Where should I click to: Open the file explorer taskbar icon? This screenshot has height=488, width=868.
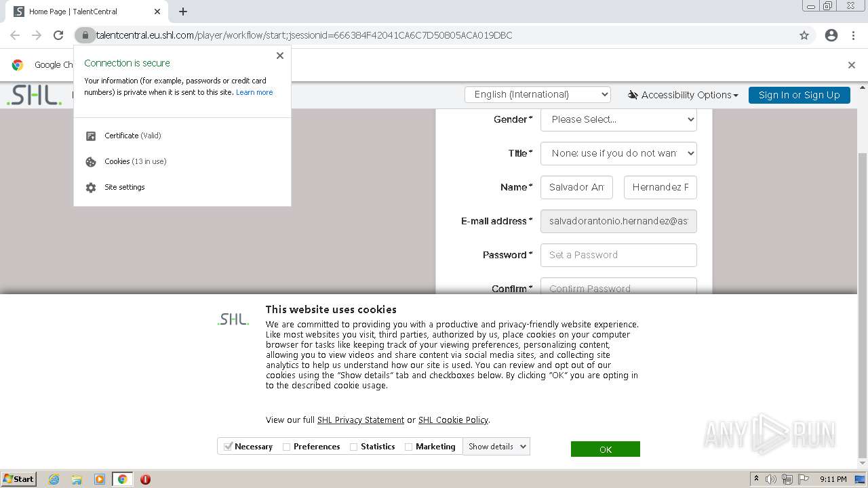click(77, 479)
